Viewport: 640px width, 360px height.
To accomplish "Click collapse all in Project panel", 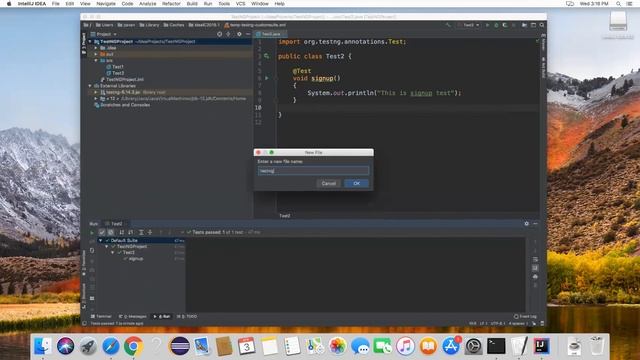I will [229, 34].
